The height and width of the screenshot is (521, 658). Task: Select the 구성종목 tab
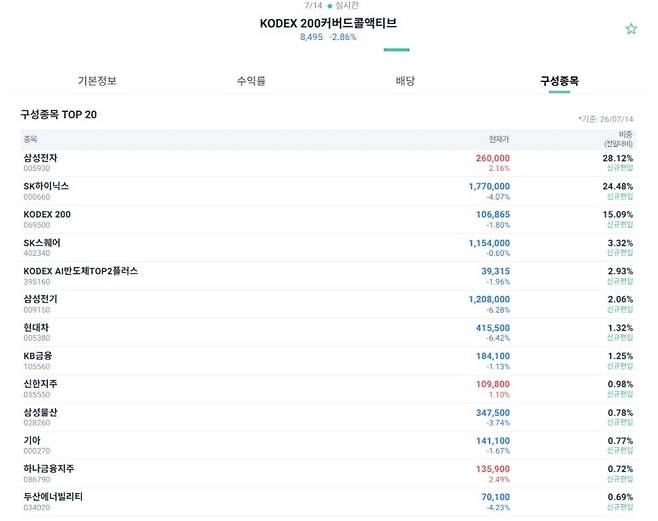(x=559, y=81)
